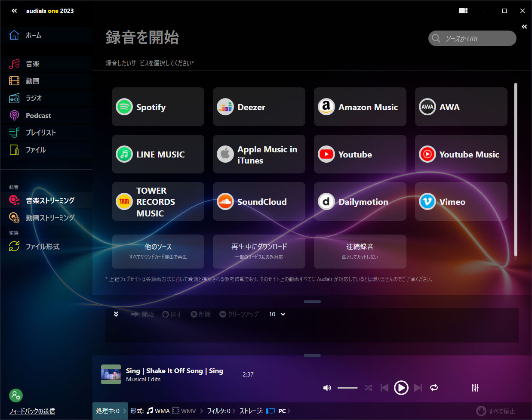Click the user settings icon above feedback link
The height and width of the screenshot is (420, 532).
tap(16, 395)
